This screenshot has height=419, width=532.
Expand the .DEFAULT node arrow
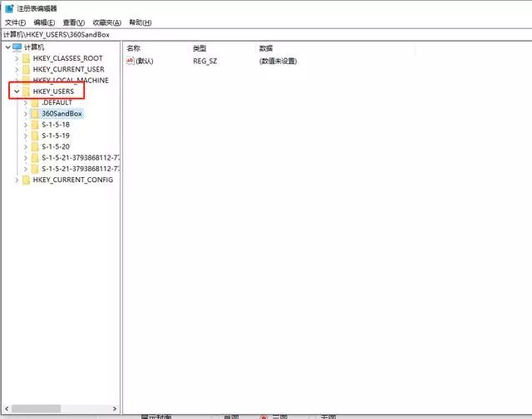click(x=26, y=102)
